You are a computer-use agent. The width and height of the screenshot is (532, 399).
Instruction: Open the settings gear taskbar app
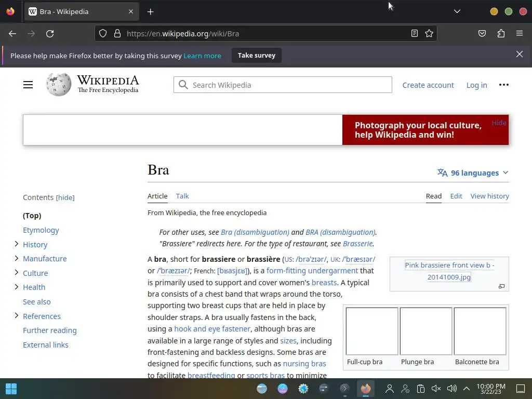(x=303, y=389)
